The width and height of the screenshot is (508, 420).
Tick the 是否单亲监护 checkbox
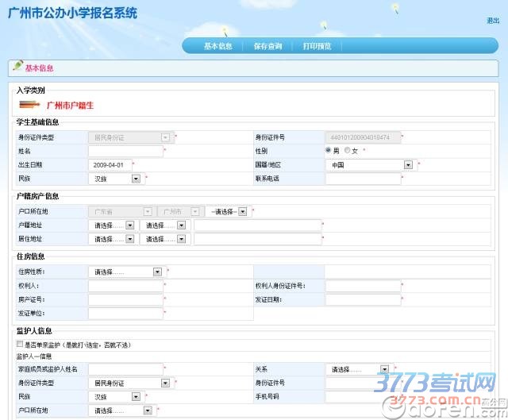20,345
